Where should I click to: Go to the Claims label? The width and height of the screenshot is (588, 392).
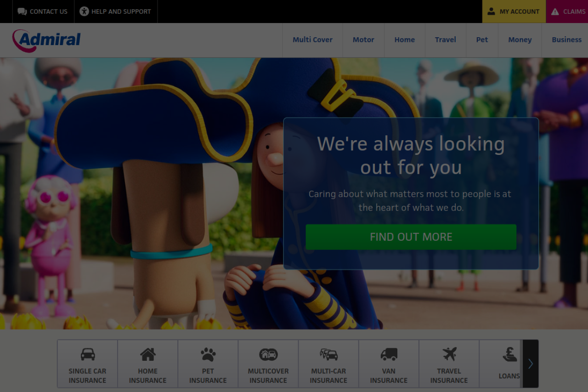click(x=574, y=11)
